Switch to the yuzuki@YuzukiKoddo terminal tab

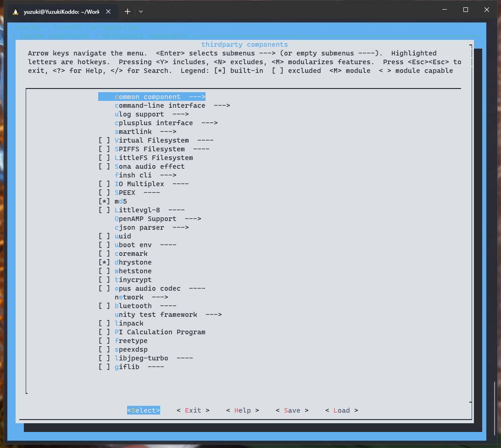[x=61, y=11]
